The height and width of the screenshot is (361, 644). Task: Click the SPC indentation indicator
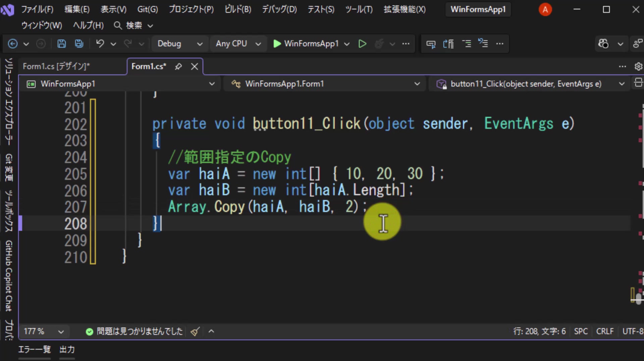point(581,331)
